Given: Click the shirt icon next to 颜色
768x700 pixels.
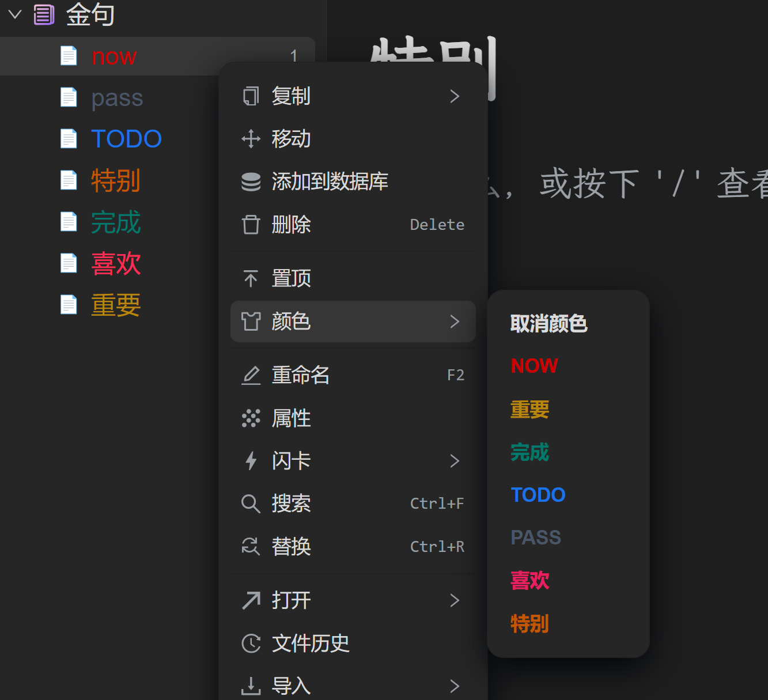Looking at the screenshot, I should [x=251, y=321].
